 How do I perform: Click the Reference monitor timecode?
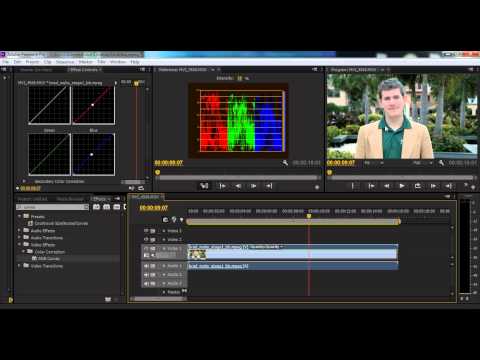[169, 163]
